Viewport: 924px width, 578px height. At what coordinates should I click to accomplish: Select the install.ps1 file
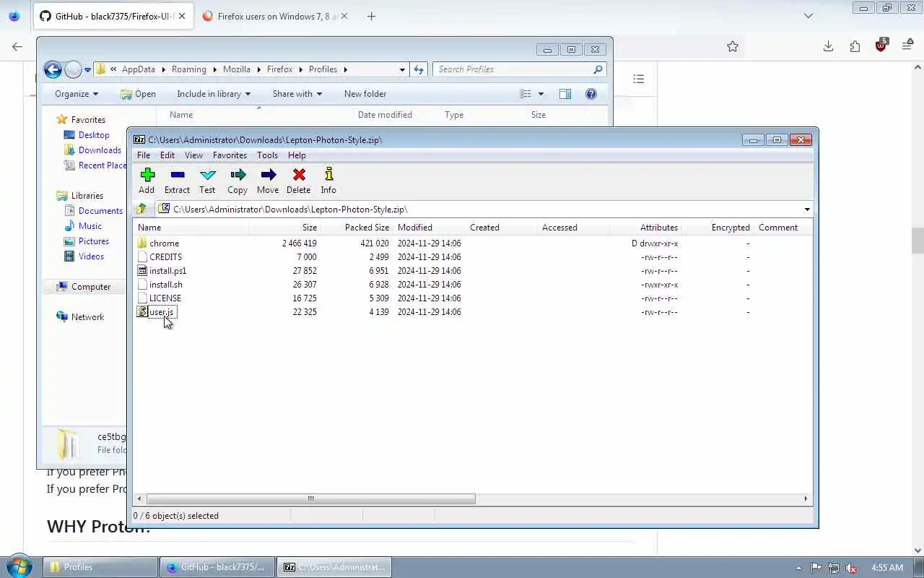click(x=167, y=271)
